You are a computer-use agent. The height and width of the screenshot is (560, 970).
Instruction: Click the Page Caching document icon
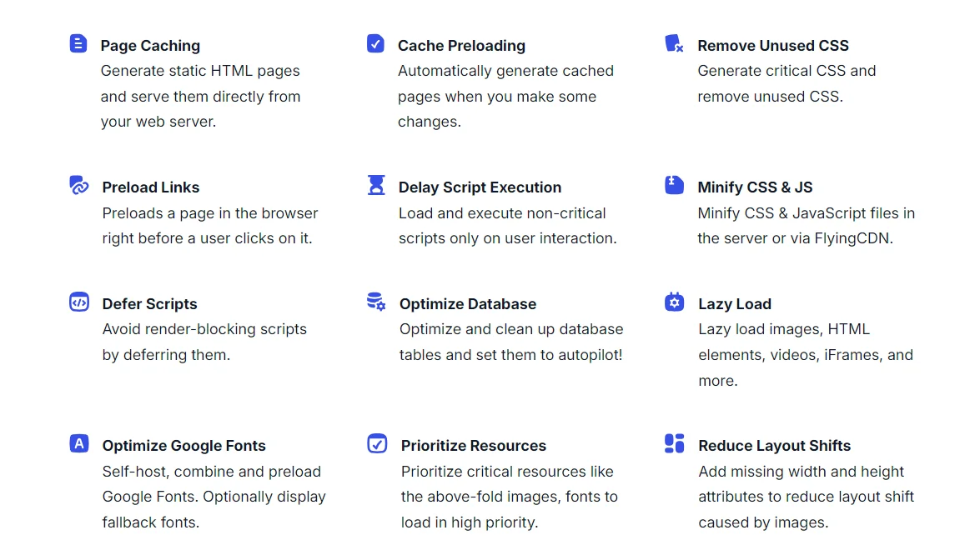[78, 43]
